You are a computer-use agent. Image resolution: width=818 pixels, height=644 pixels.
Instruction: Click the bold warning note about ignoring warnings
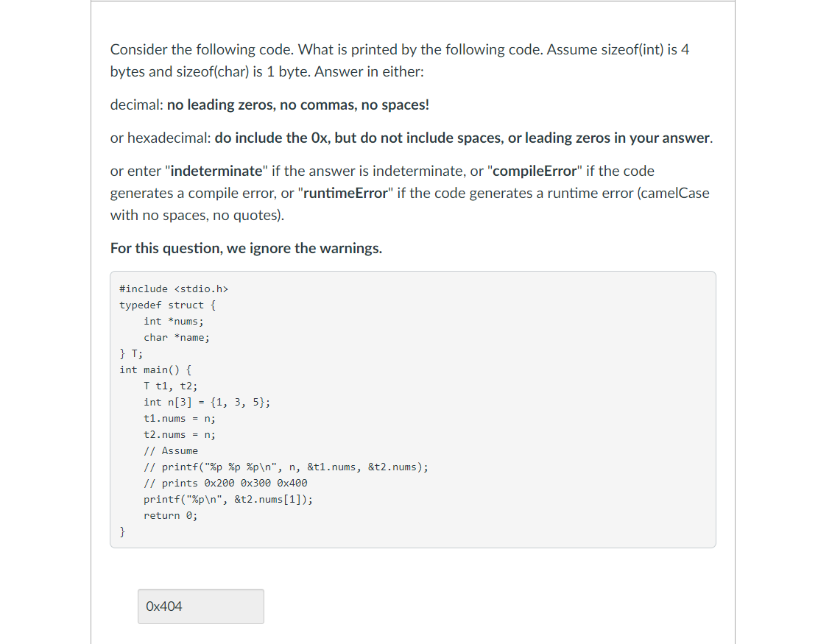(x=246, y=248)
